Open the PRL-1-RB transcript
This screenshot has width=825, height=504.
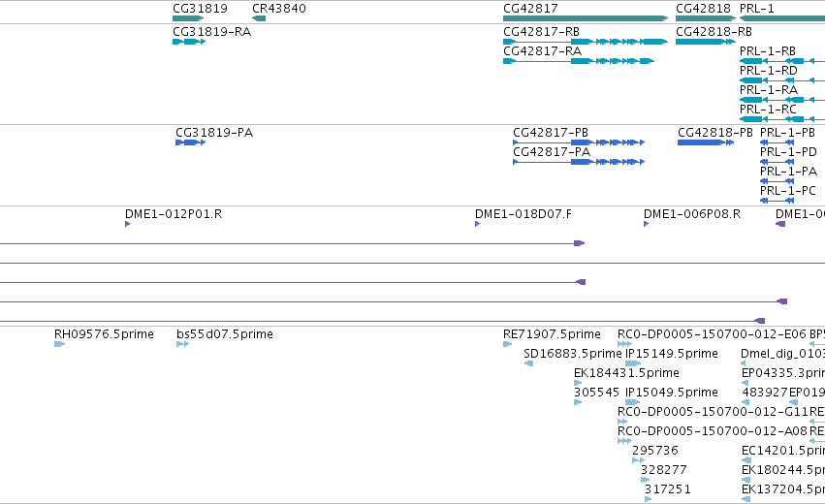pyautogui.click(x=768, y=51)
